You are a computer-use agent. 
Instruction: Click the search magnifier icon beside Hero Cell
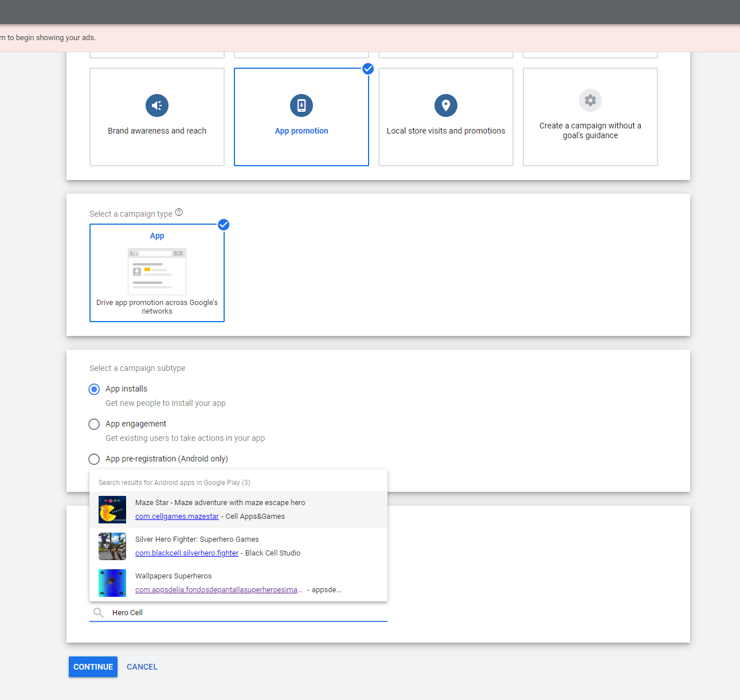click(99, 612)
